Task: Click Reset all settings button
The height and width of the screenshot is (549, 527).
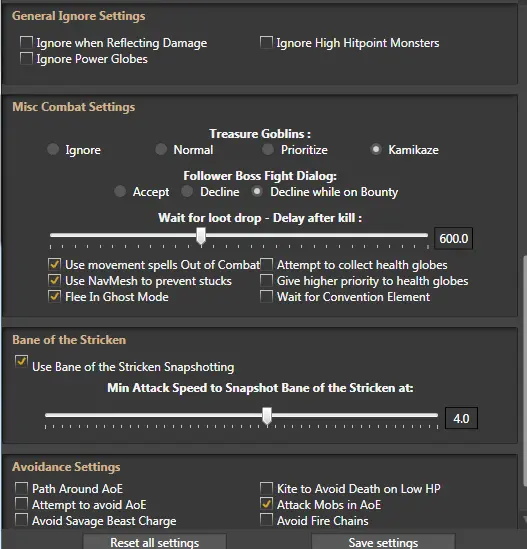Action: coord(155,542)
